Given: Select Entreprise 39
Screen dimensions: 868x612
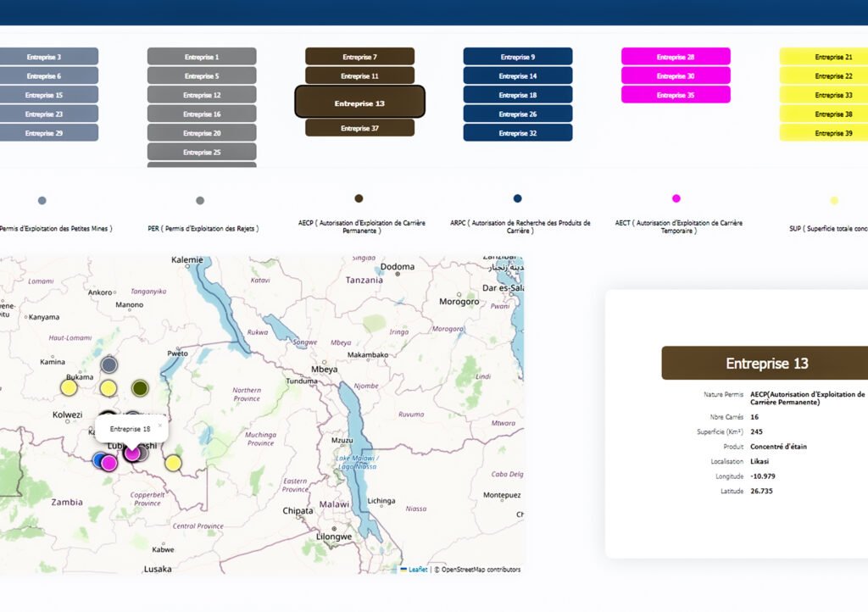Looking at the screenshot, I should point(824,133).
